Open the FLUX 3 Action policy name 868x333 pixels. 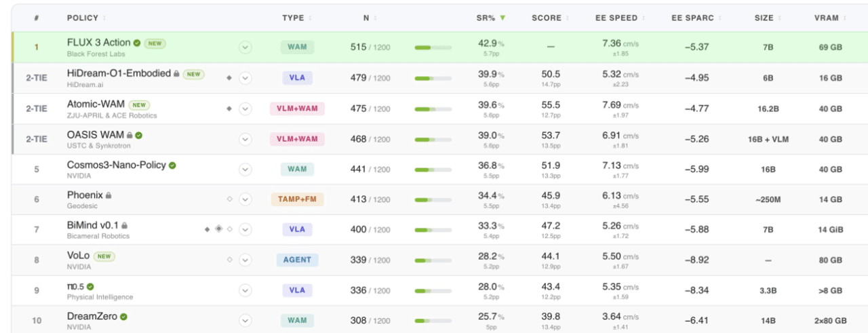click(98, 43)
